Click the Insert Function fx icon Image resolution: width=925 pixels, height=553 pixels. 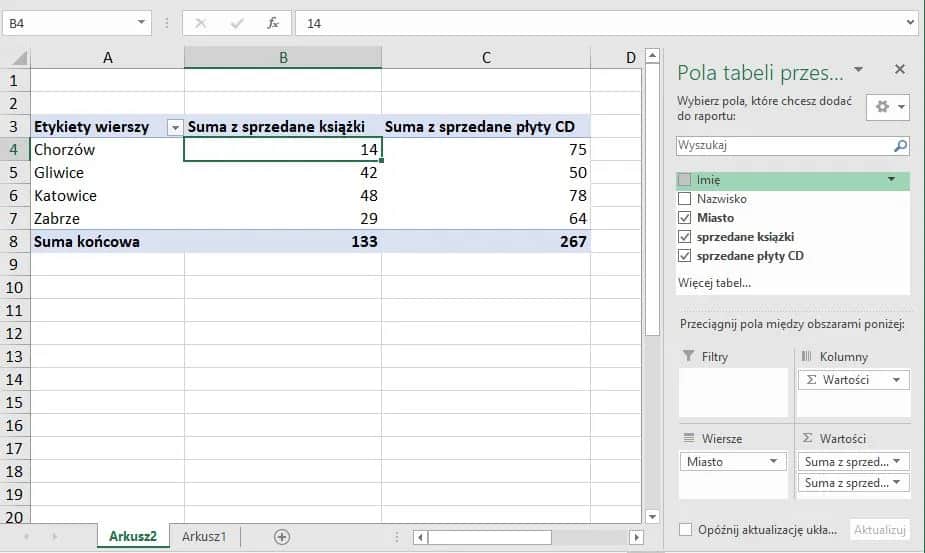pyautogui.click(x=273, y=23)
